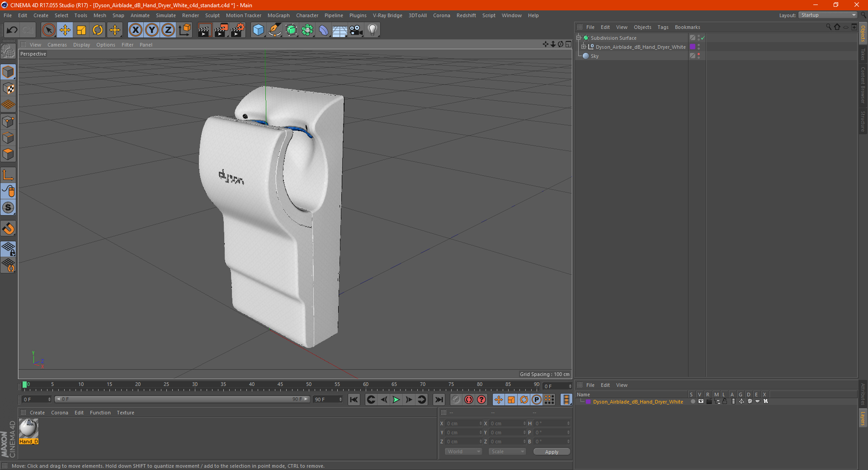Open the MoGraph array tools icon

click(x=307, y=30)
